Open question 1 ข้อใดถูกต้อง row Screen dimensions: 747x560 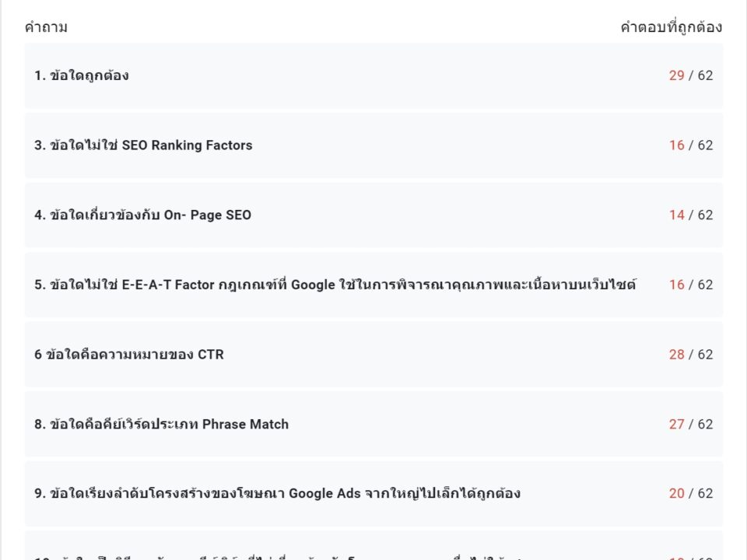(373, 75)
